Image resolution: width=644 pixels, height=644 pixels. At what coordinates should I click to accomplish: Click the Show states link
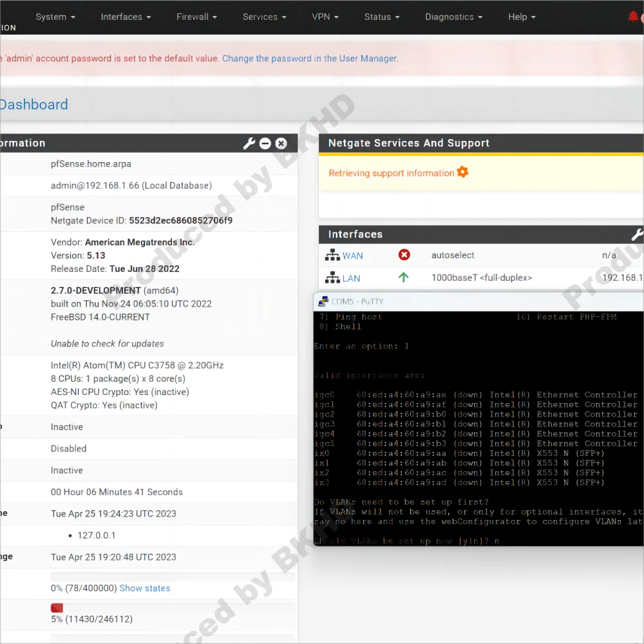coord(144,588)
